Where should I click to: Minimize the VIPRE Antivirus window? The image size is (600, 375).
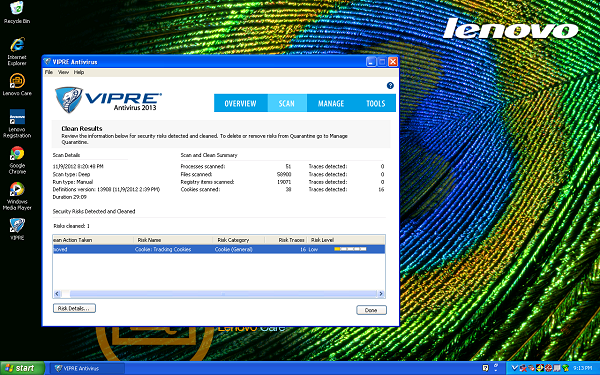click(371, 62)
